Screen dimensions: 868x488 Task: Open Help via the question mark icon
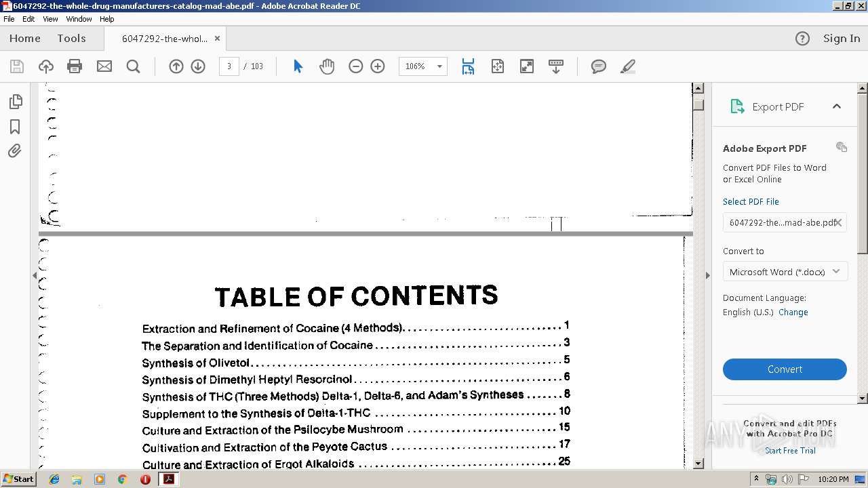802,39
